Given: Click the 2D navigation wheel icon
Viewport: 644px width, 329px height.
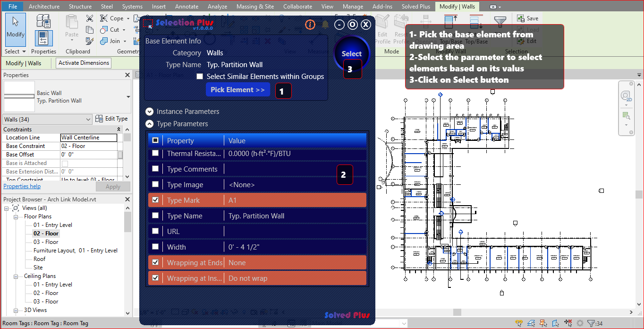Looking at the screenshot, I should pyautogui.click(x=626, y=96).
